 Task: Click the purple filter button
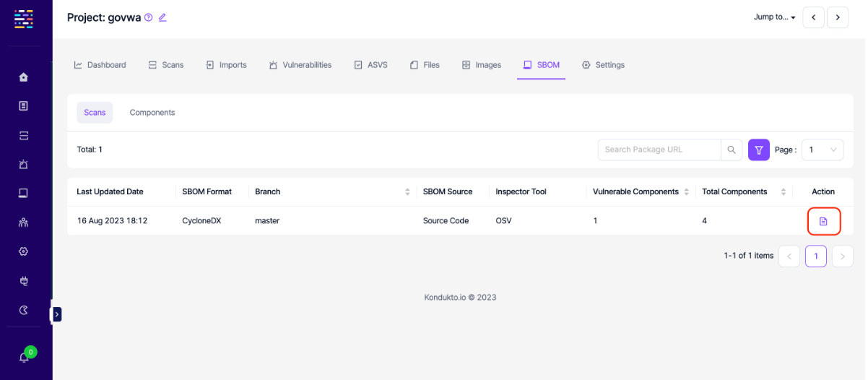[758, 150]
